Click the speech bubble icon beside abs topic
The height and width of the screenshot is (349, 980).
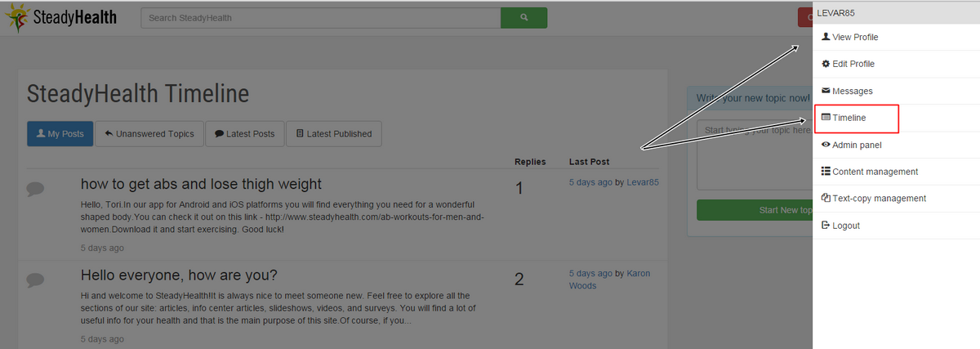point(35,189)
